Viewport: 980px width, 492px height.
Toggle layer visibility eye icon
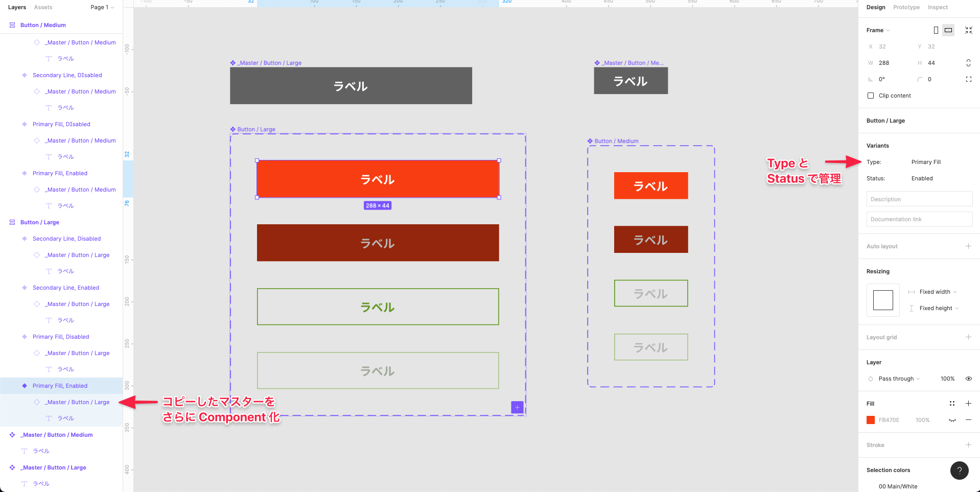coord(968,379)
